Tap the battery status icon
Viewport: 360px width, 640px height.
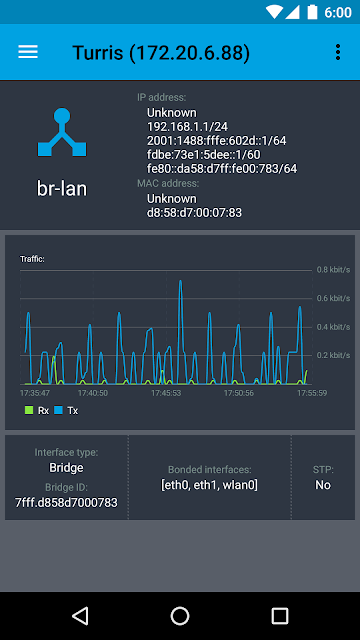312,12
